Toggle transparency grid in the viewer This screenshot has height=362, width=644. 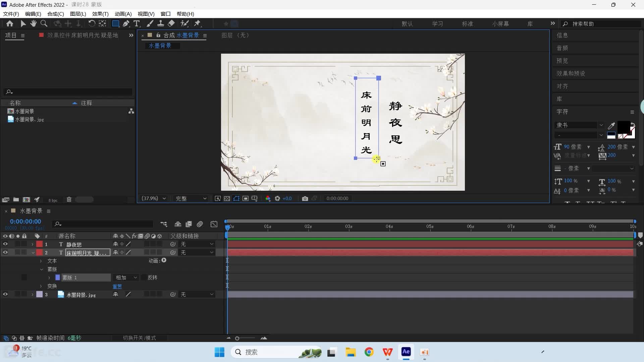(x=227, y=198)
